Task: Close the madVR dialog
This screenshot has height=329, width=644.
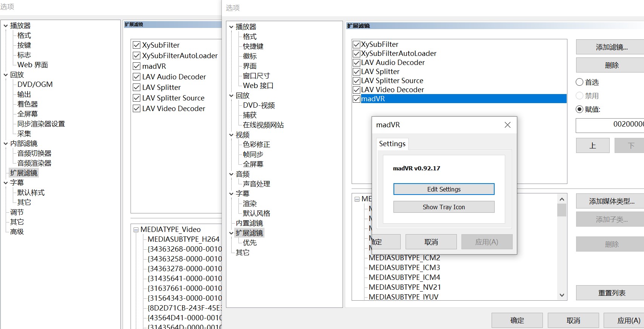Action: pos(507,125)
